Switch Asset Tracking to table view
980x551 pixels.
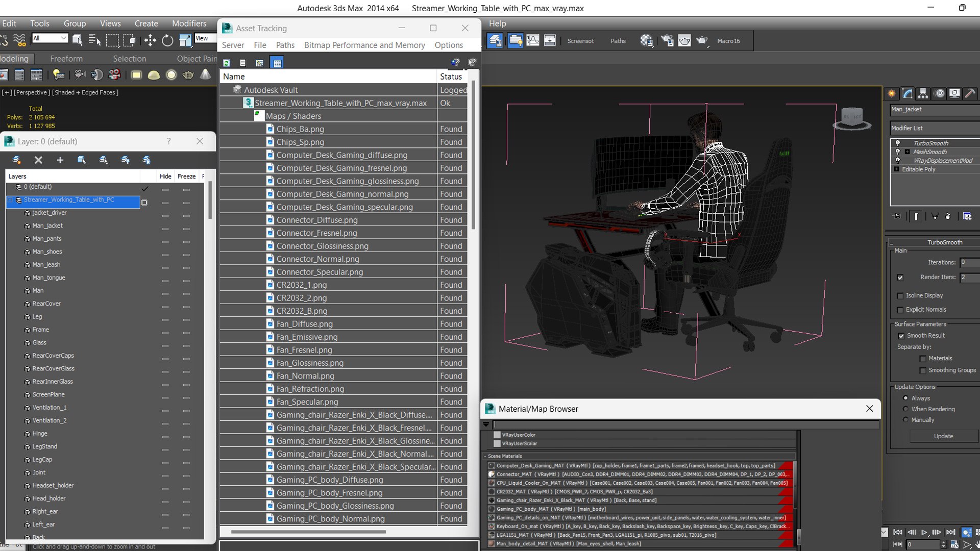coord(277,63)
